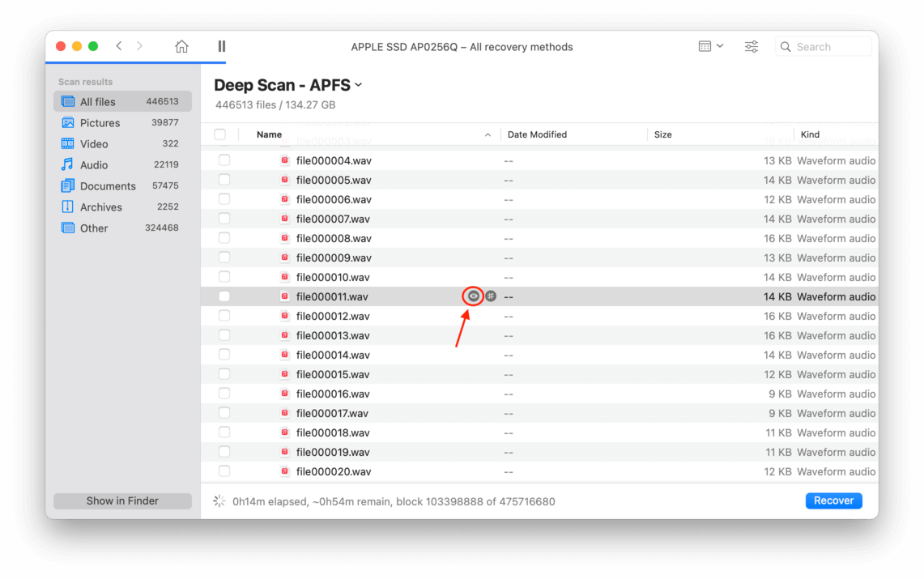Viewport: 924px width, 579px height.
Task: Check the box for file000019.wav
Action: 224,452
